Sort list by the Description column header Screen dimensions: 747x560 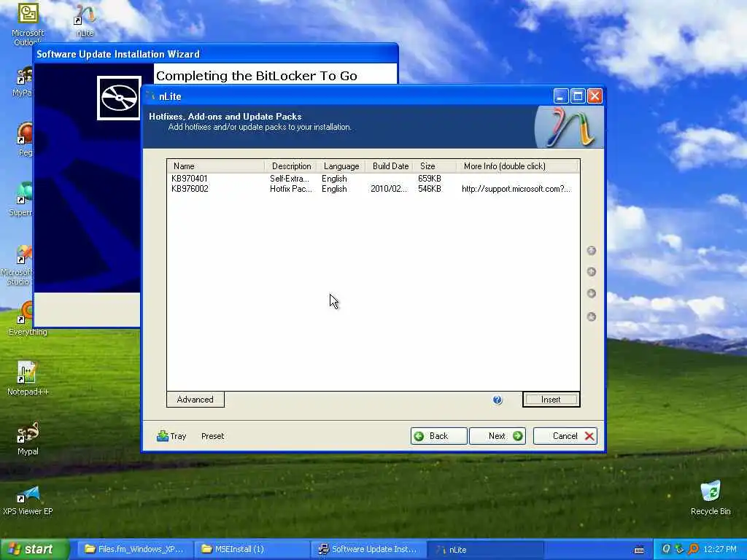[x=291, y=166]
